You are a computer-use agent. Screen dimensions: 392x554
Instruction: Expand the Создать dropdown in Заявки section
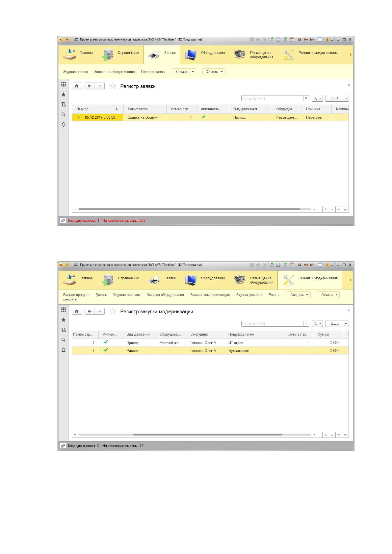tap(184, 72)
